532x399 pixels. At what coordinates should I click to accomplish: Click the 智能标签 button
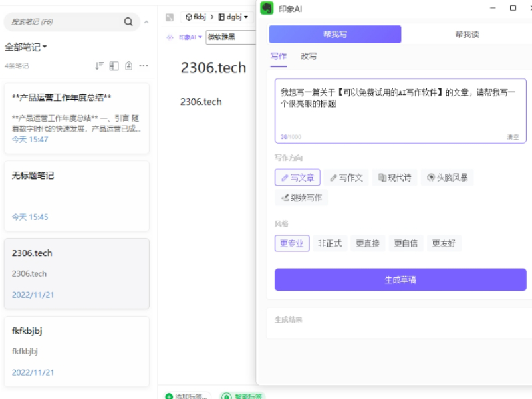coord(243,396)
